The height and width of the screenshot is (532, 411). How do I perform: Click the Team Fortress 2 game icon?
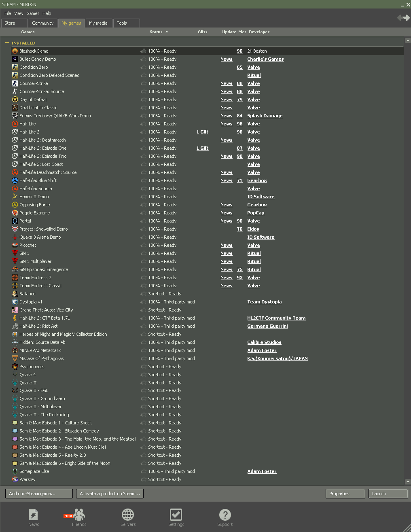click(x=15, y=278)
